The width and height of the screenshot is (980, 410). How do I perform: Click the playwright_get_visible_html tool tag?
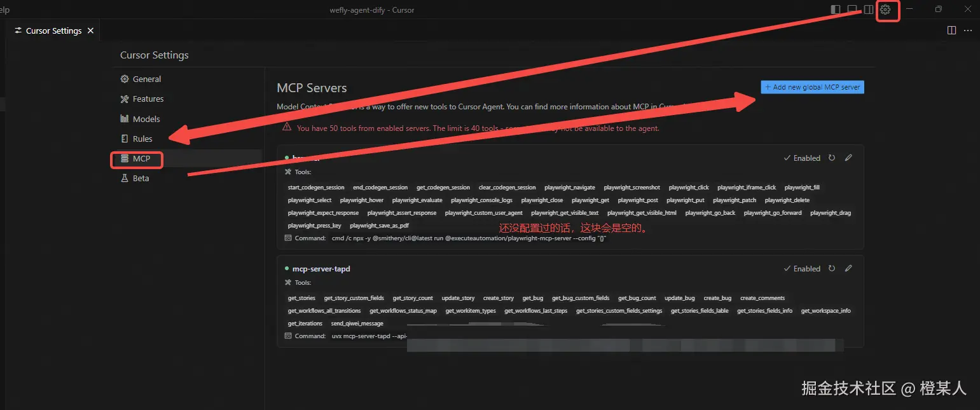(642, 213)
